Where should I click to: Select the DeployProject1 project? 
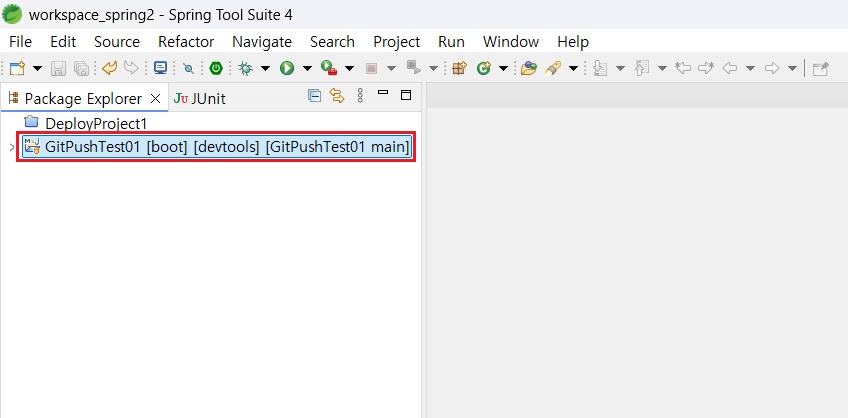click(x=87, y=123)
